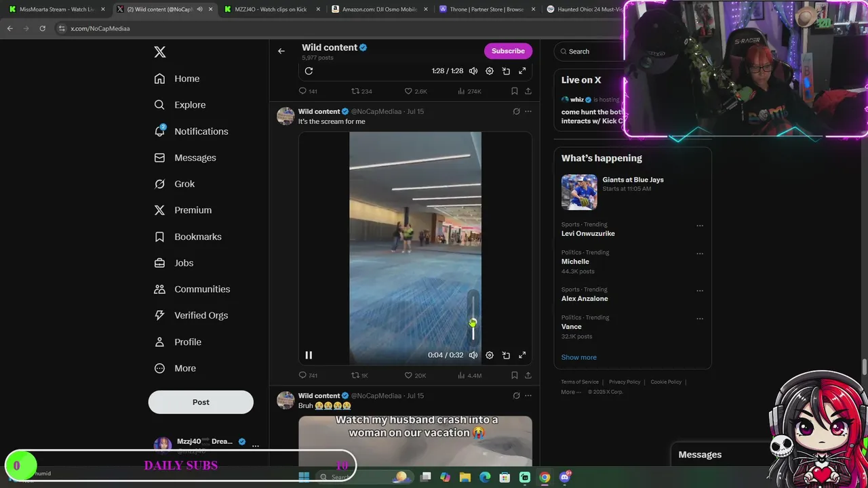
Task: Like the post with 2.6K likes
Action: point(416,91)
